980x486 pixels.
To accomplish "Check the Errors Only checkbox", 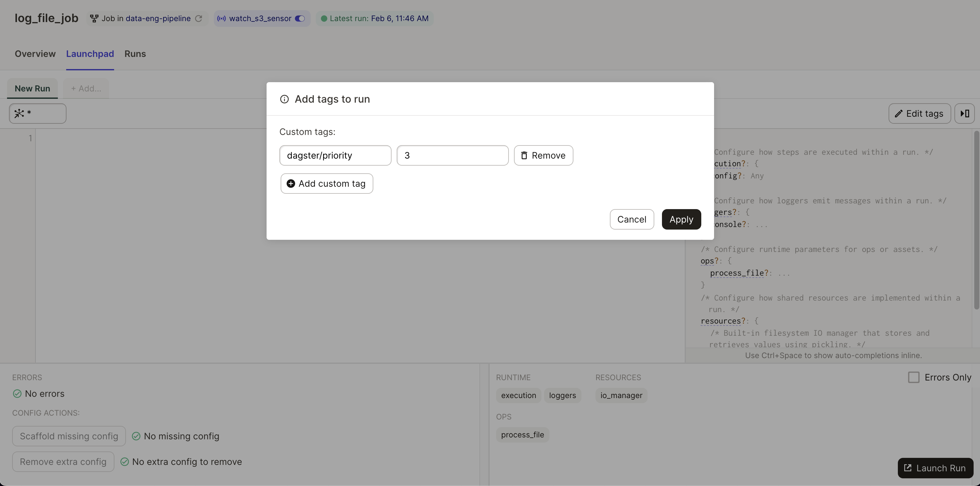I will (x=914, y=377).
